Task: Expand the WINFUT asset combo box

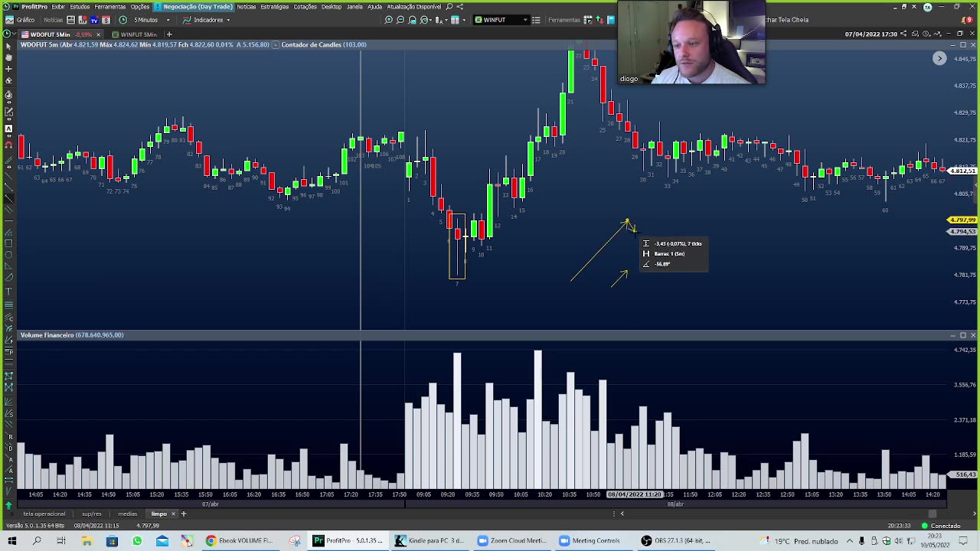Action: coord(524,20)
